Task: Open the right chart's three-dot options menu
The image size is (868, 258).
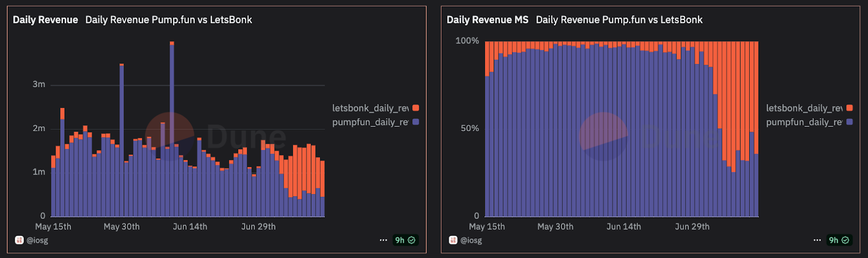Action: [x=818, y=240]
